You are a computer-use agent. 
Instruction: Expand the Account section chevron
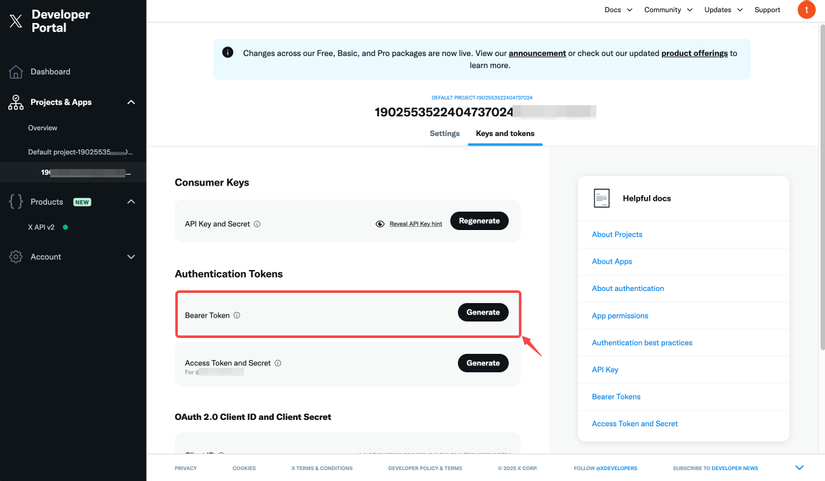click(131, 257)
